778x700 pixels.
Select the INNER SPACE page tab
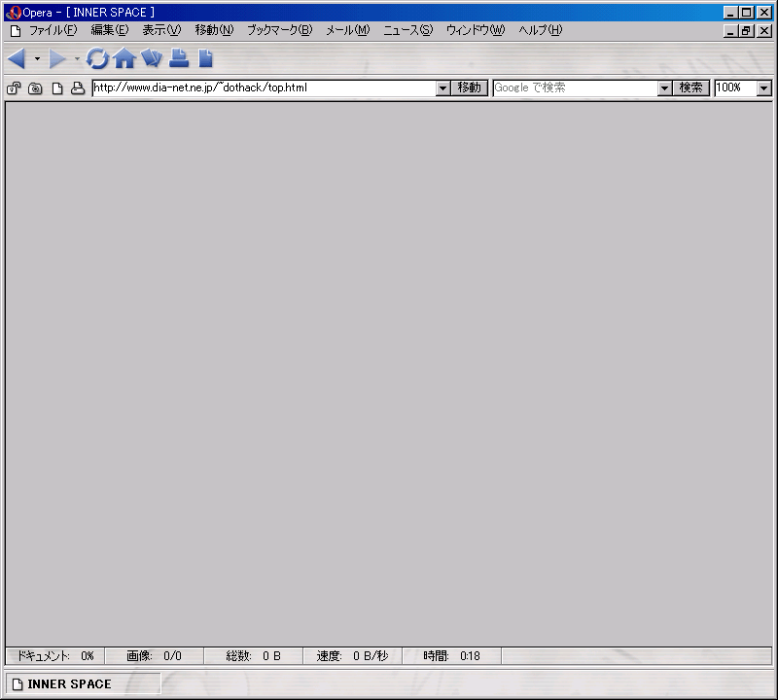tap(83, 683)
